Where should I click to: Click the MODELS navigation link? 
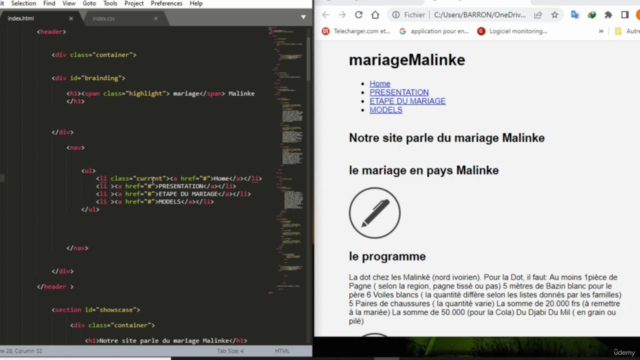coord(386,110)
